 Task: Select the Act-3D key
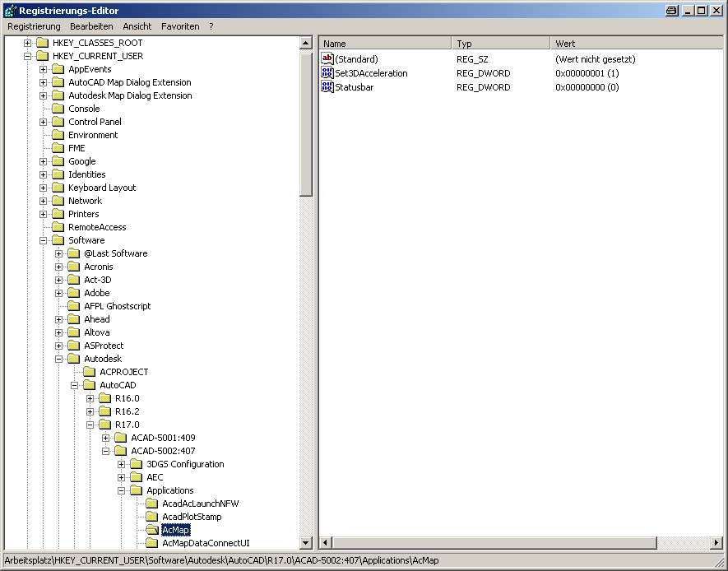98,280
